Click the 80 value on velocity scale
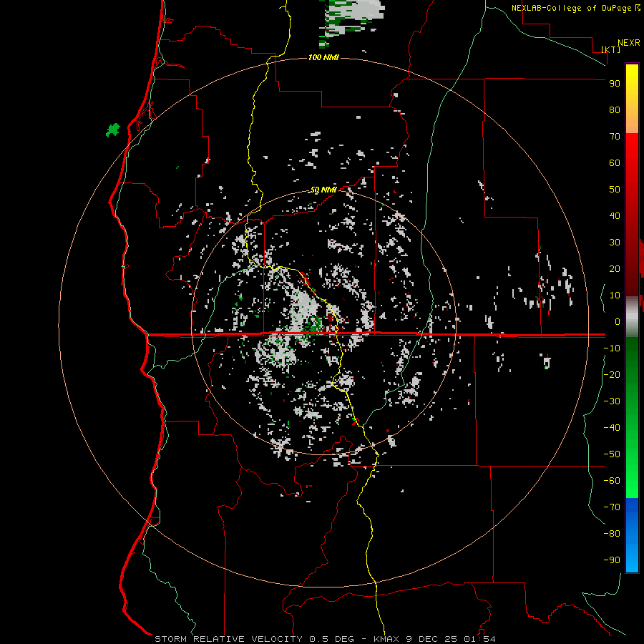This screenshot has width=644, height=644. point(615,110)
